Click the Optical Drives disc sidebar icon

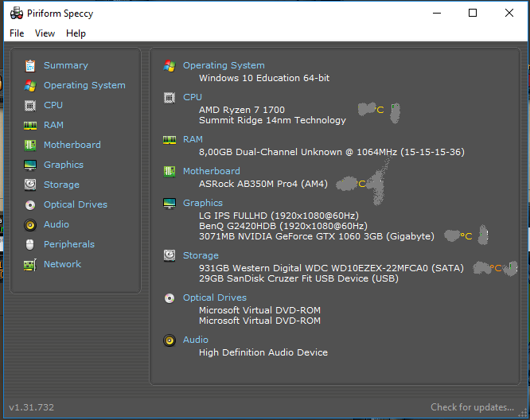[30, 204]
